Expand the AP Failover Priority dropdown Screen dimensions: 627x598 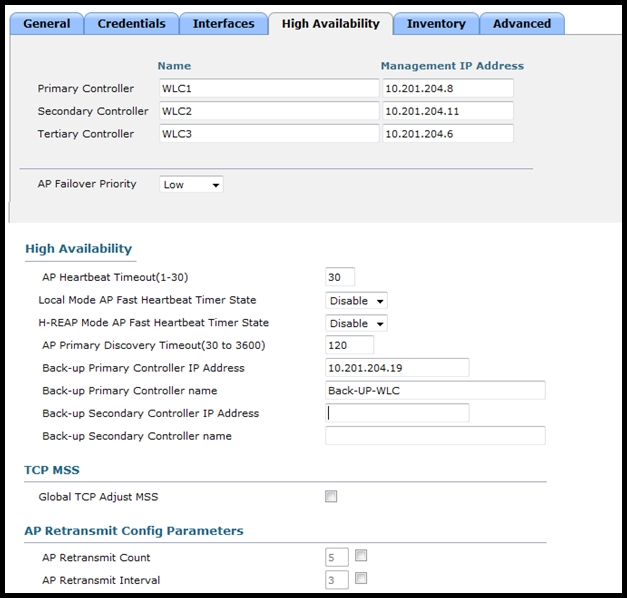click(191, 184)
